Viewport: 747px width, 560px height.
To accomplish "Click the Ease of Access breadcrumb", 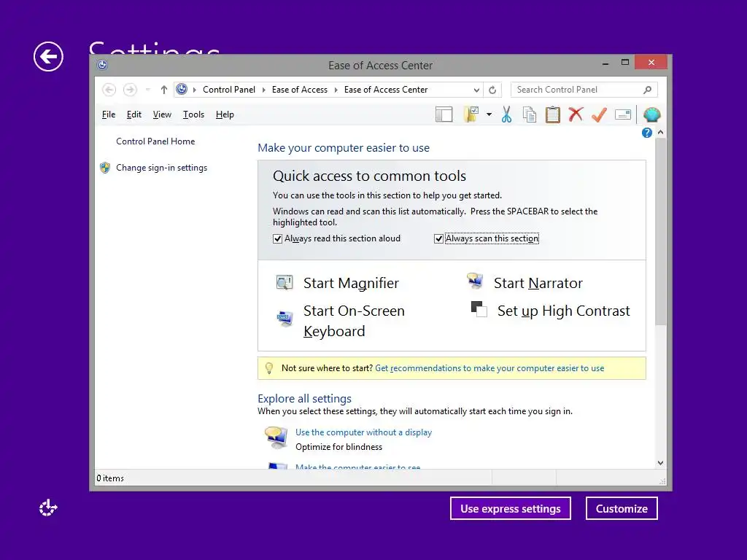I will pyautogui.click(x=300, y=90).
